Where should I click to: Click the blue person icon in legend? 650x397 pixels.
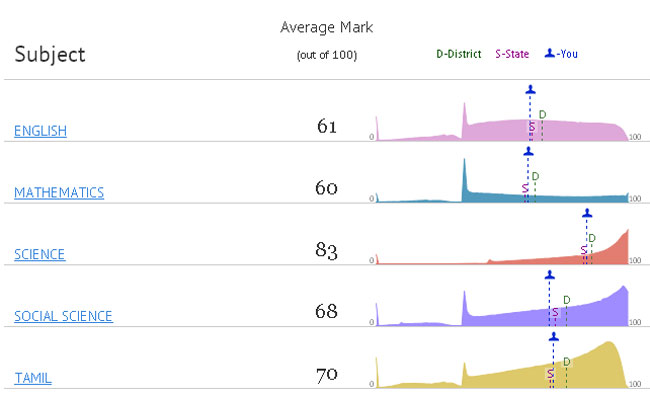[550, 53]
